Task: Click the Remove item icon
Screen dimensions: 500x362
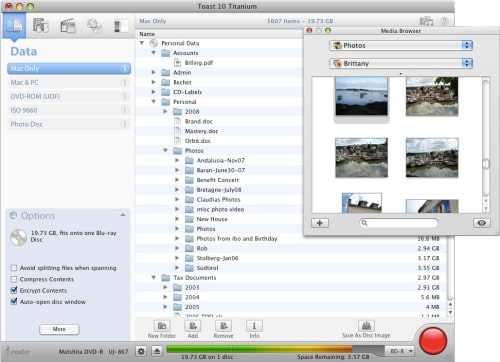Action: pos(223,326)
